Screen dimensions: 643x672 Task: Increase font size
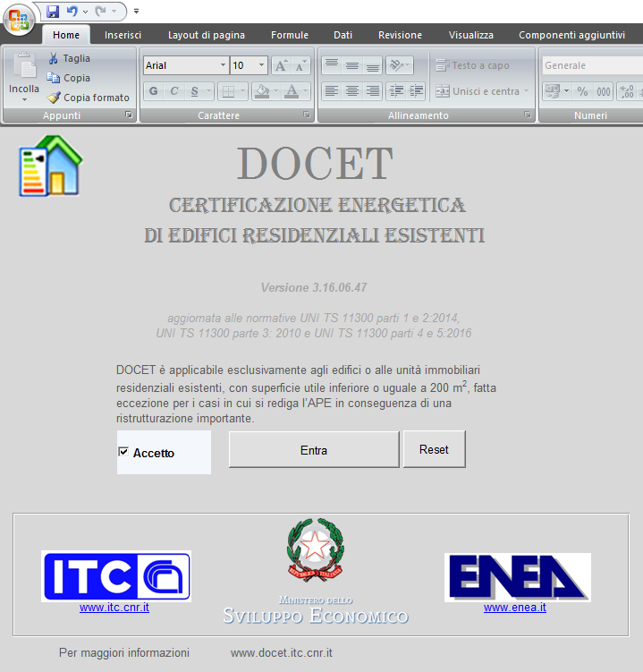click(281, 65)
